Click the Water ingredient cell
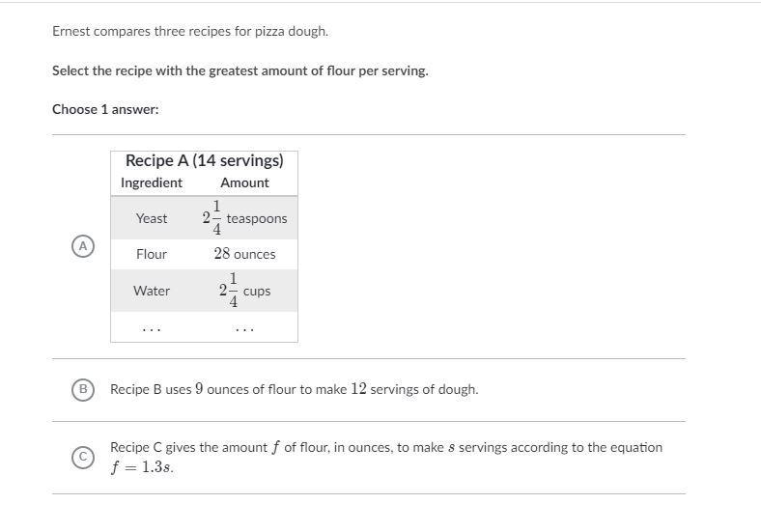761x532 pixels. coord(152,291)
